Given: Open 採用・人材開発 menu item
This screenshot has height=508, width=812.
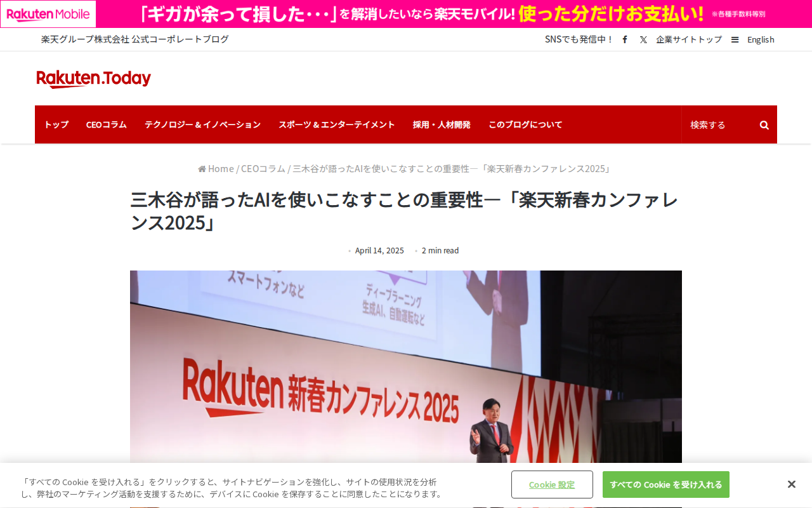Looking at the screenshot, I should click(x=442, y=124).
